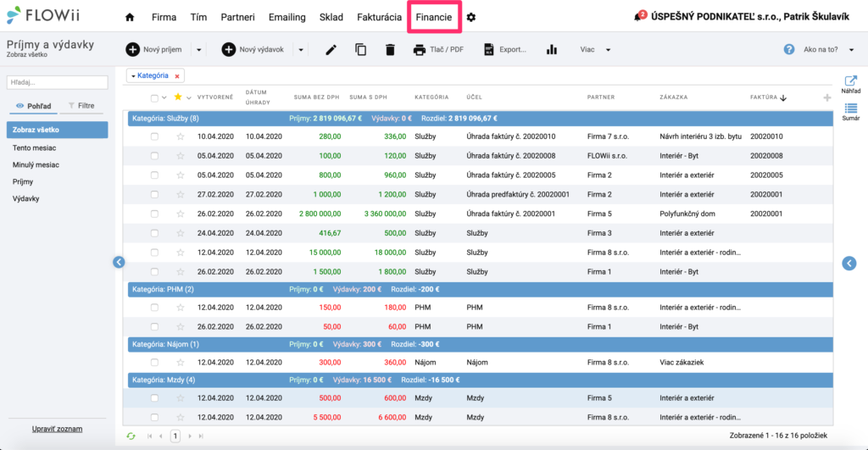This screenshot has width=868, height=450.
Task: Create a Nový výdavok
Action: point(253,50)
